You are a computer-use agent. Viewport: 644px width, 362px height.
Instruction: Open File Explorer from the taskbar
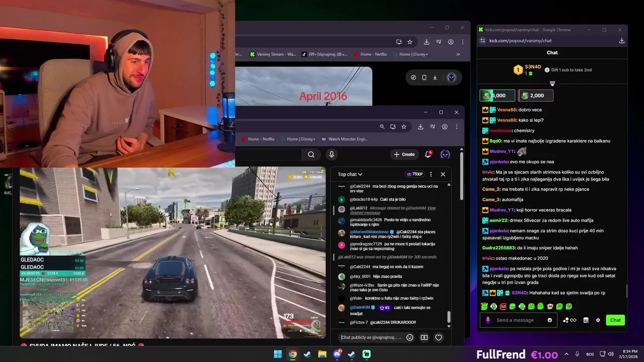tap(322, 354)
